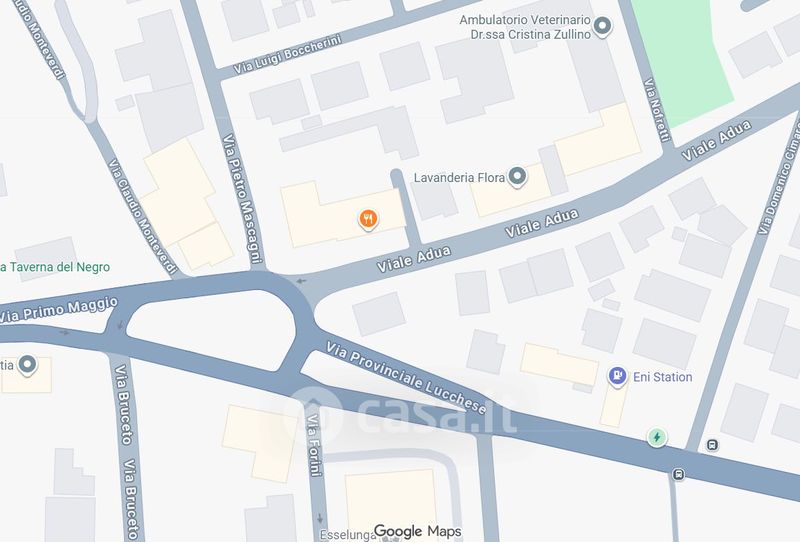Click the Via Luigi Boccherini street name
The height and width of the screenshot is (542, 800).
pyautogui.click(x=287, y=55)
